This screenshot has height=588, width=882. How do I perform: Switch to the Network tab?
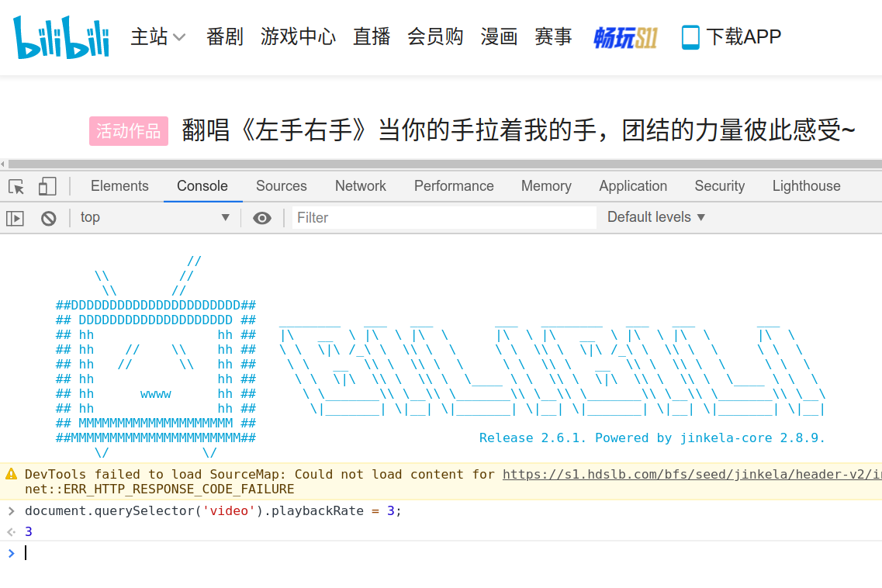[360, 186]
